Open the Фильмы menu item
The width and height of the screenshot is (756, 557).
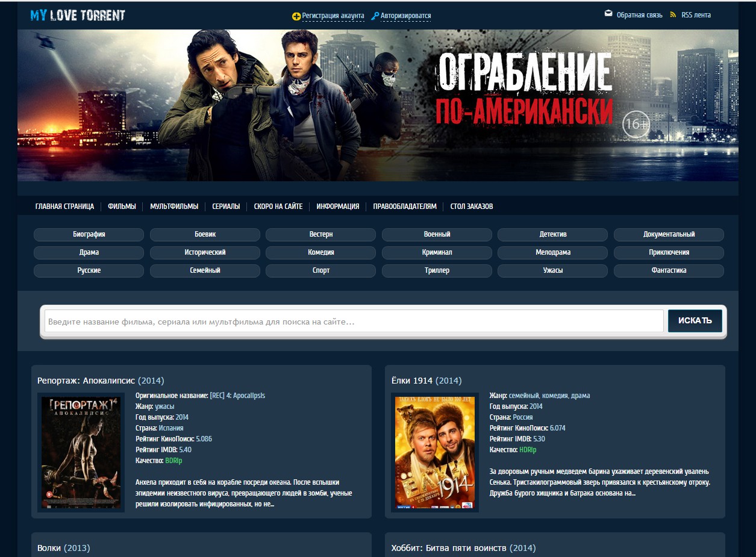(122, 207)
